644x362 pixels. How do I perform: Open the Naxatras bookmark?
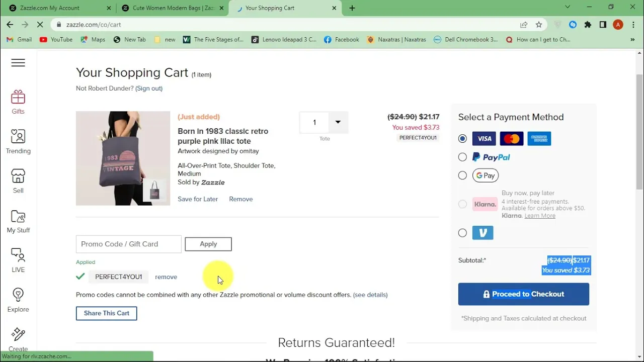(396, 40)
